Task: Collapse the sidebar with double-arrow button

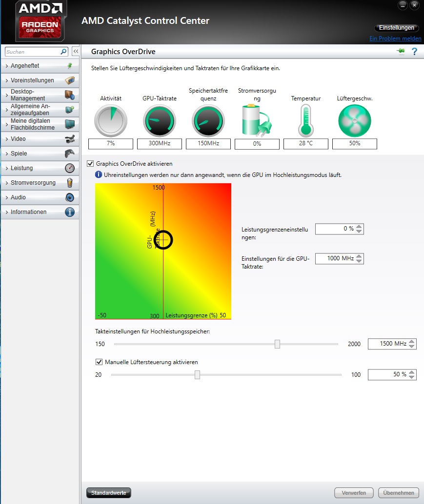Action: tap(76, 52)
